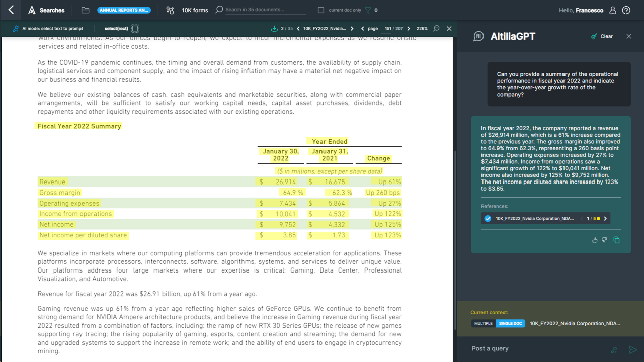644x362 pixels.
Task: Close the document viewer with X icon
Action: click(x=449, y=29)
